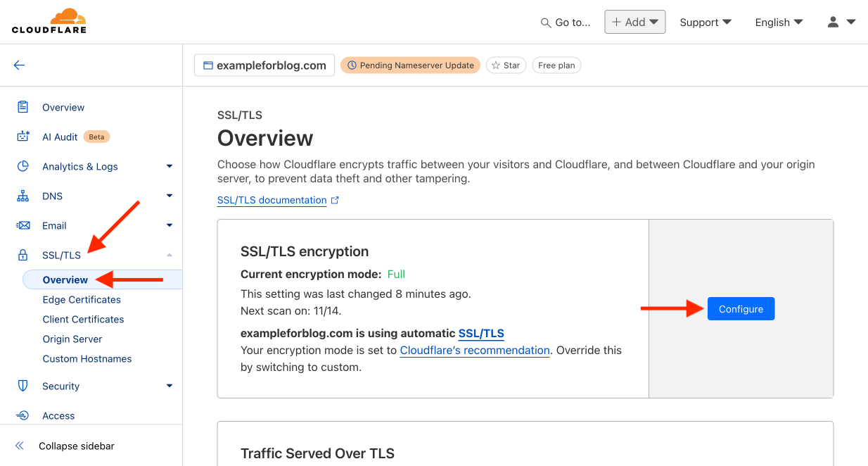Expand the Analytics & Logs section
This screenshot has height=466, width=868.
click(x=169, y=166)
